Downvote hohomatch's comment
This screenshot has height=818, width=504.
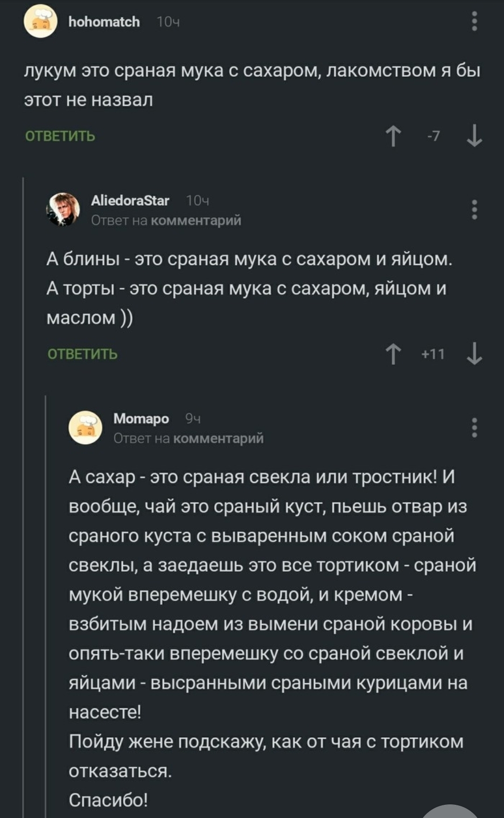click(474, 136)
